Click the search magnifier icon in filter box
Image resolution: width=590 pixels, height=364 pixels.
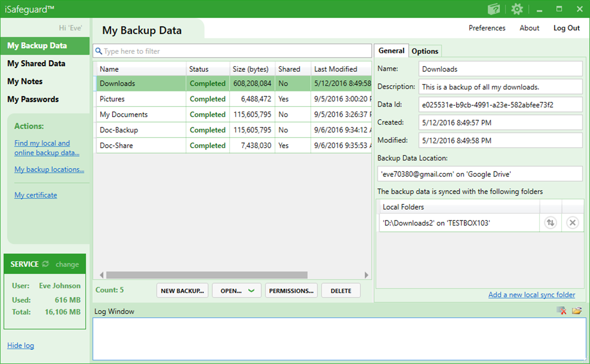[99, 51]
